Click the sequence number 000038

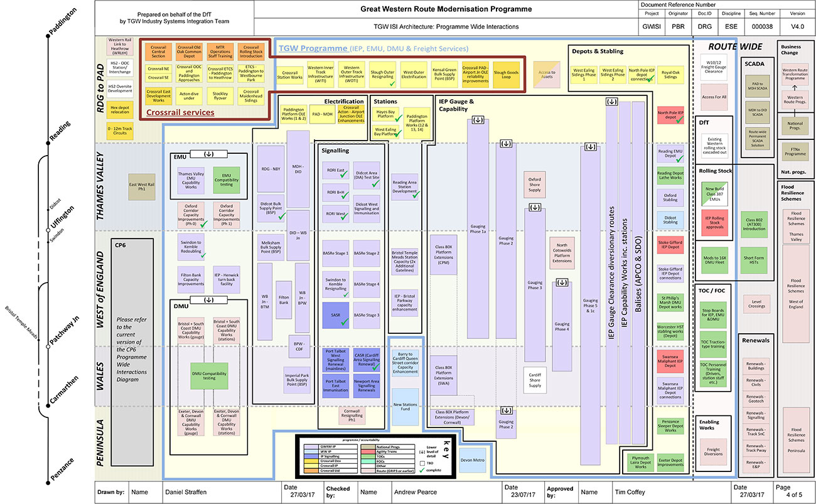[761, 27]
